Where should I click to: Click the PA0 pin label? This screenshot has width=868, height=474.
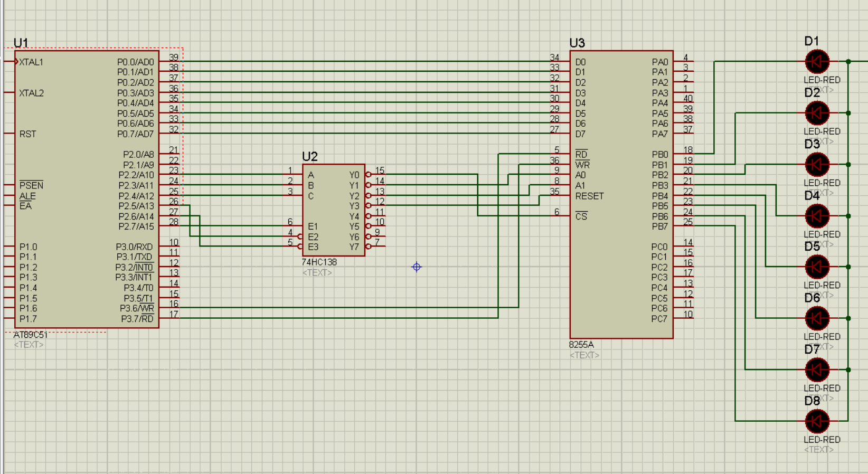(660, 62)
